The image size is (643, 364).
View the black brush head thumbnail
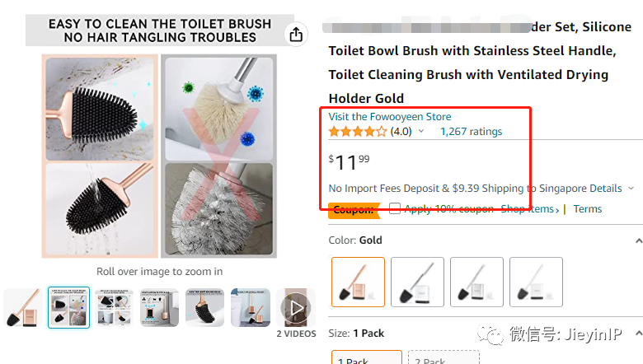click(204, 308)
